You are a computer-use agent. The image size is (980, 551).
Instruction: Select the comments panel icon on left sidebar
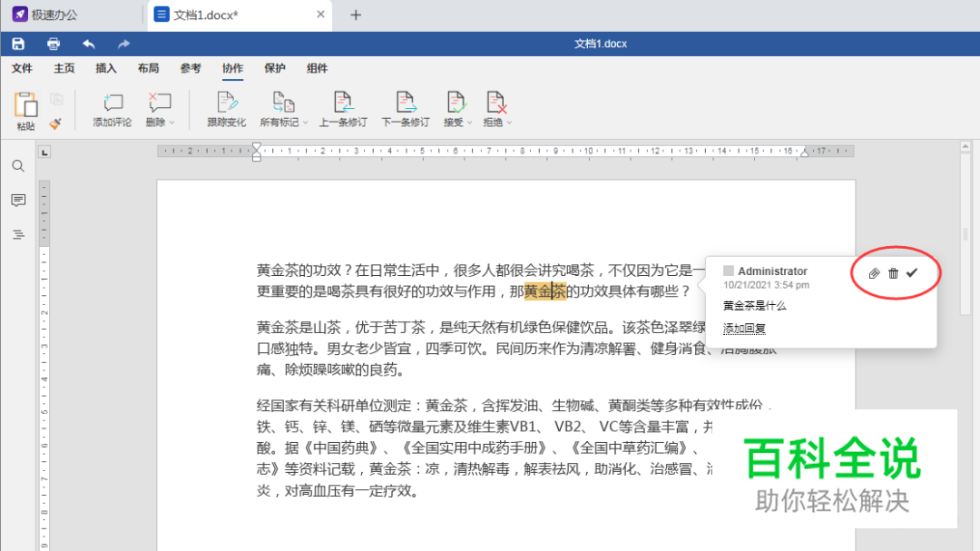pos(18,201)
